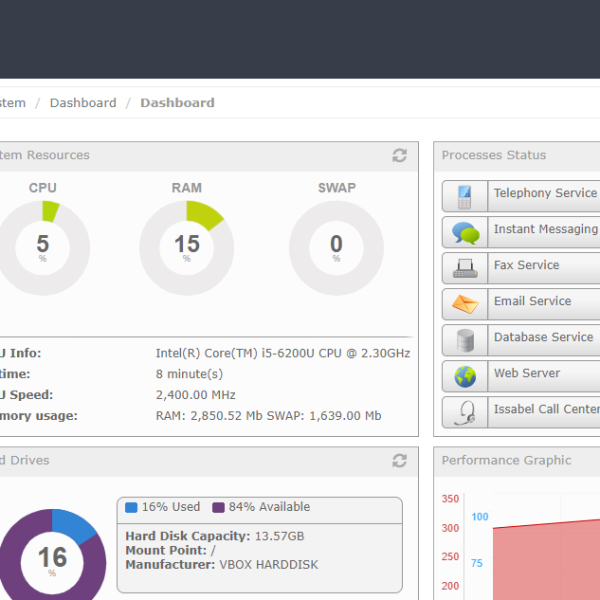Select the RAM usage donut gauge
Screen dimensions: 600x600
point(186,246)
